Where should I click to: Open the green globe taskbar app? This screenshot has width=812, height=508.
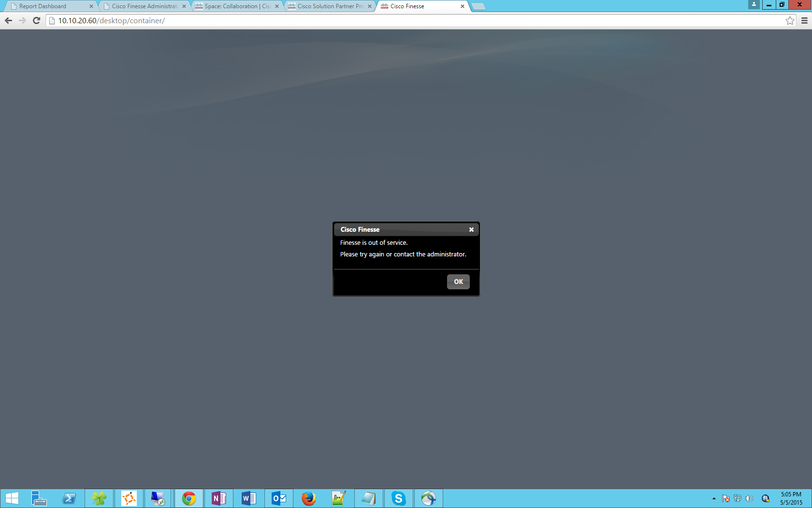pyautogui.click(x=429, y=498)
